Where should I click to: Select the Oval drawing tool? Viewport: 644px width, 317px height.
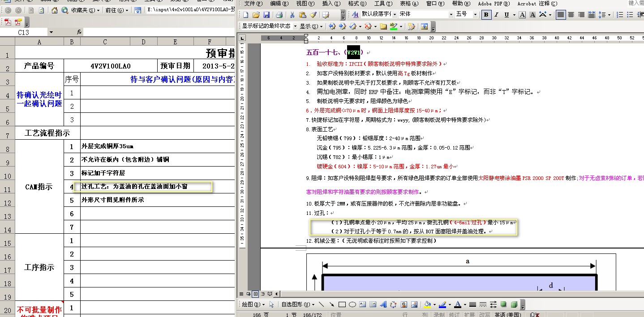[352, 304]
